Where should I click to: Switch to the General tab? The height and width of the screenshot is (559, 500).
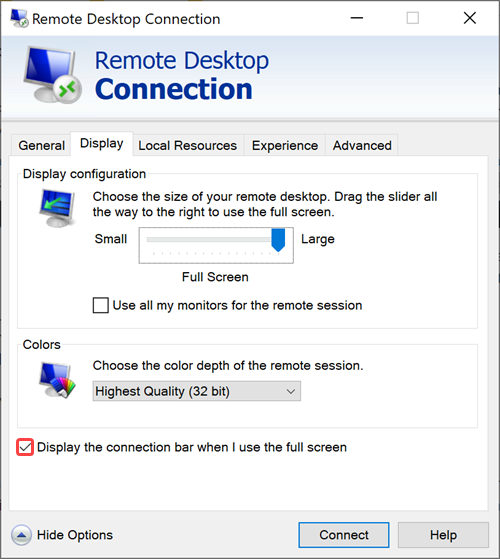coord(41,145)
